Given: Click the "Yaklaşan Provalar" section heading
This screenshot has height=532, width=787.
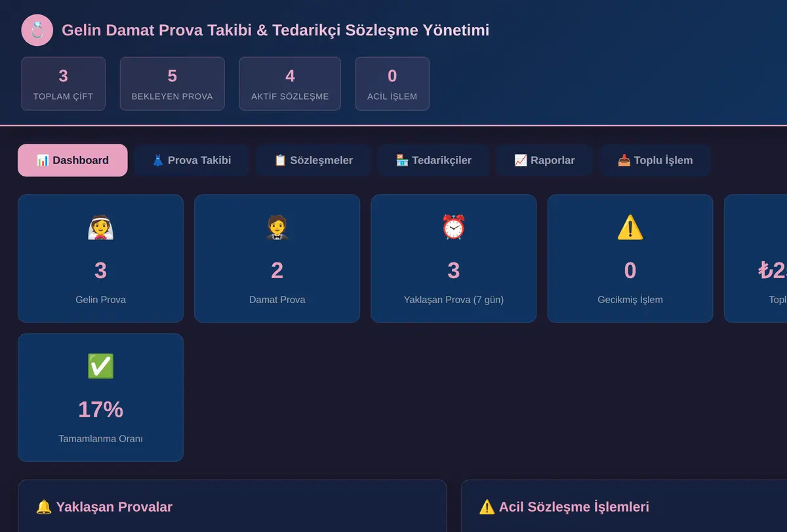Looking at the screenshot, I should pyautogui.click(x=114, y=507).
